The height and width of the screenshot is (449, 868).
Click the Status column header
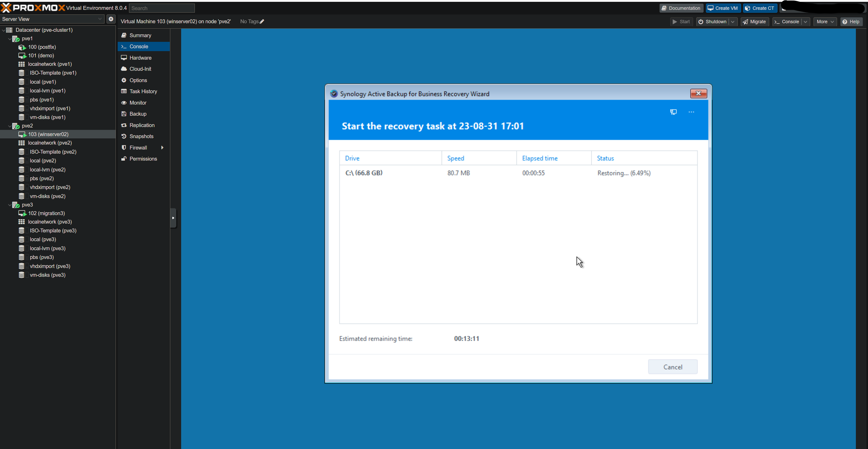644,158
